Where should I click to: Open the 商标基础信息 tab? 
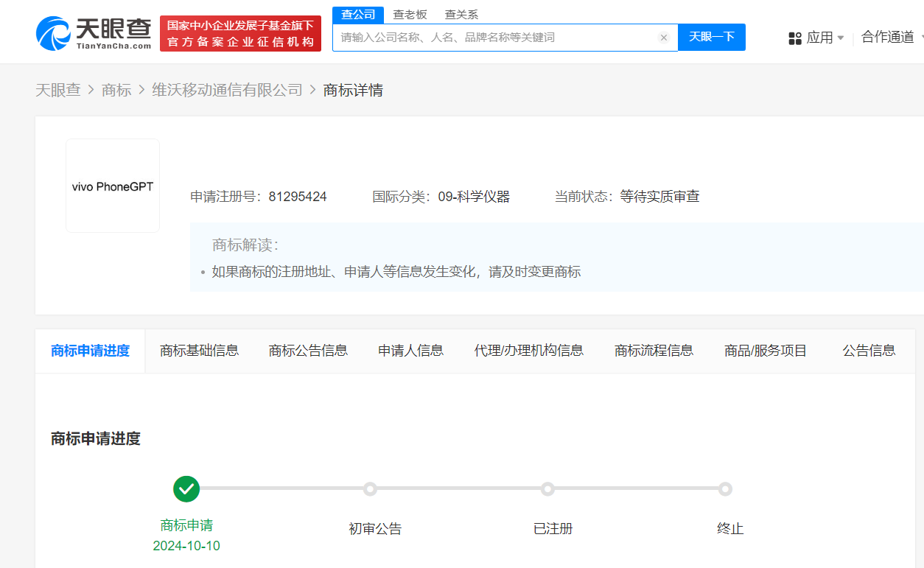click(199, 351)
